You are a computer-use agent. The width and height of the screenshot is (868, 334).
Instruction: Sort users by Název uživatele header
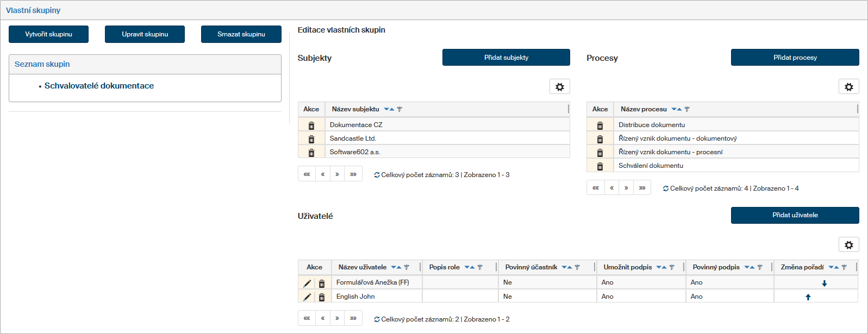click(x=362, y=267)
